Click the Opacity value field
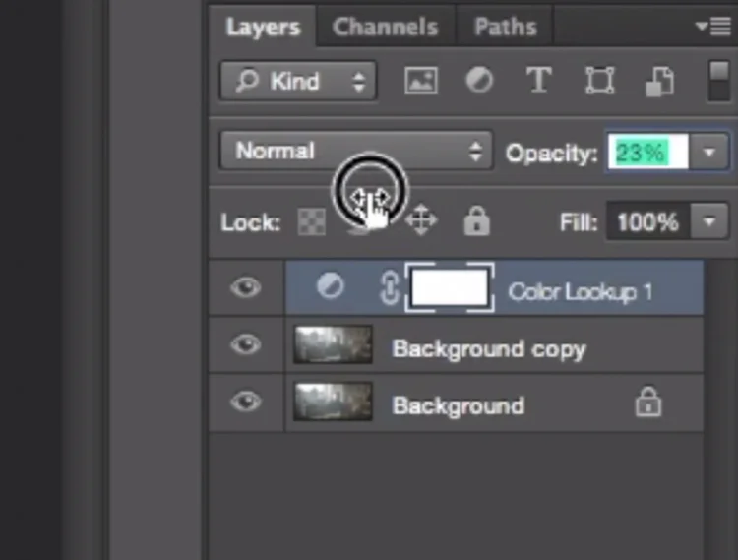 [648, 152]
